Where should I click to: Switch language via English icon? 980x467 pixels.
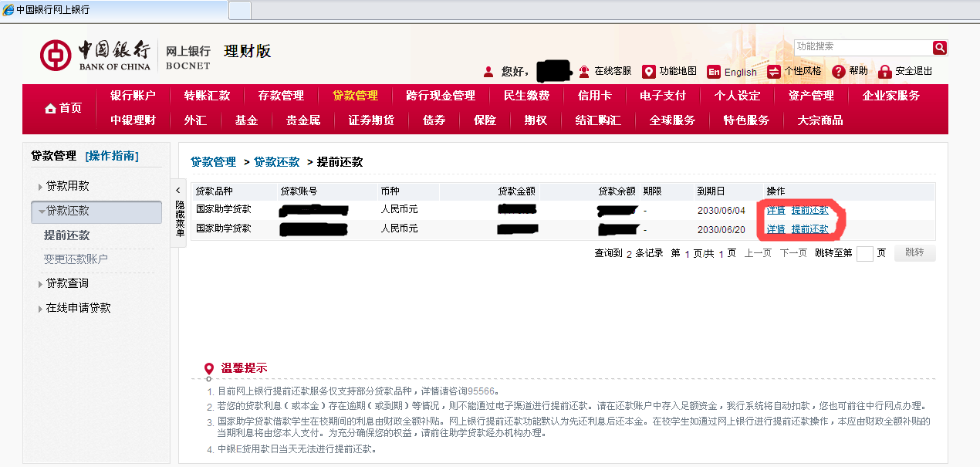click(x=714, y=72)
